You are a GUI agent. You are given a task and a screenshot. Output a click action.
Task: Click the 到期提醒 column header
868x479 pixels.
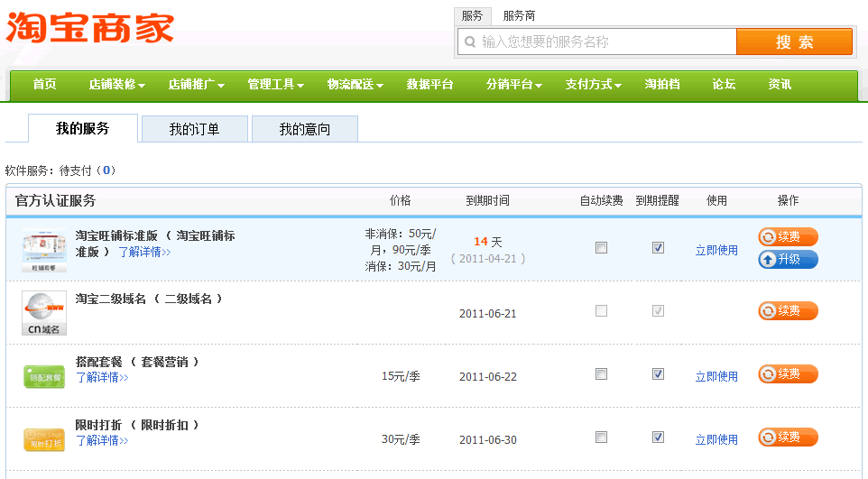(x=658, y=200)
